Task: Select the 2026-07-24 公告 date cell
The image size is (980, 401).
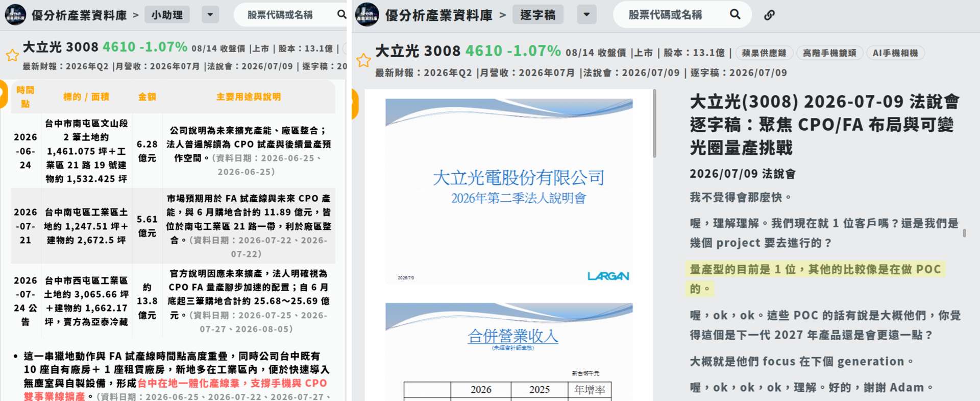Action: [26, 301]
